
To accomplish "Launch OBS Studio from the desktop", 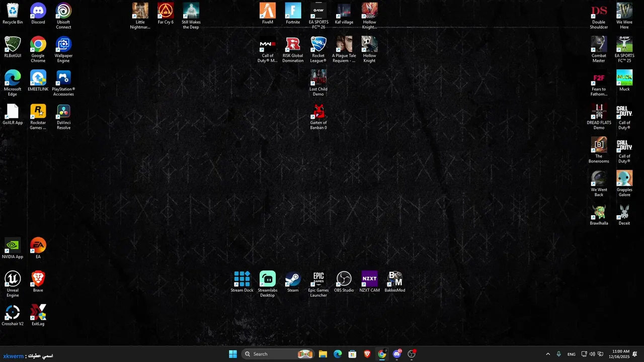I will (344, 282).
